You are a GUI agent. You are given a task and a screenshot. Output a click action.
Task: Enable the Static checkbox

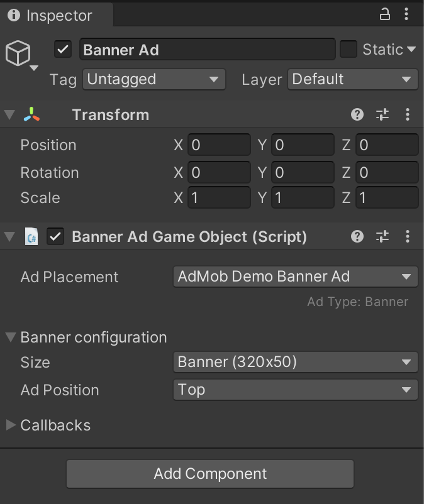point(348,49)
